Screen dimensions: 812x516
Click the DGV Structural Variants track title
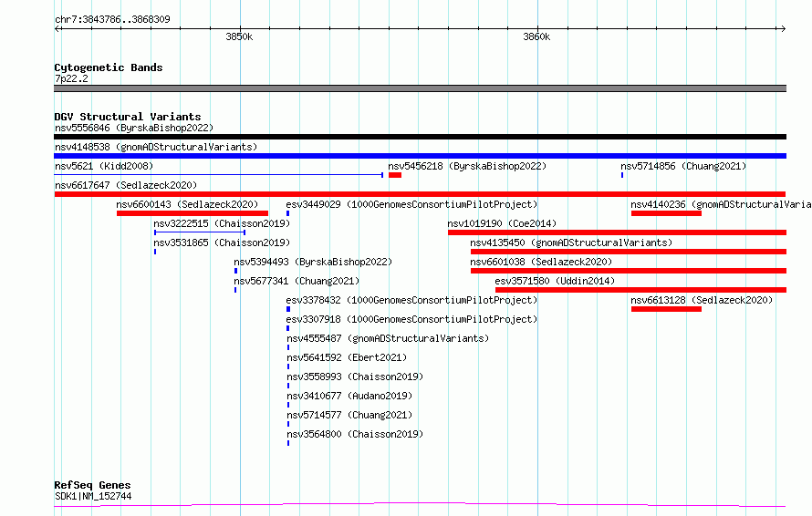(x=128, y=117)
